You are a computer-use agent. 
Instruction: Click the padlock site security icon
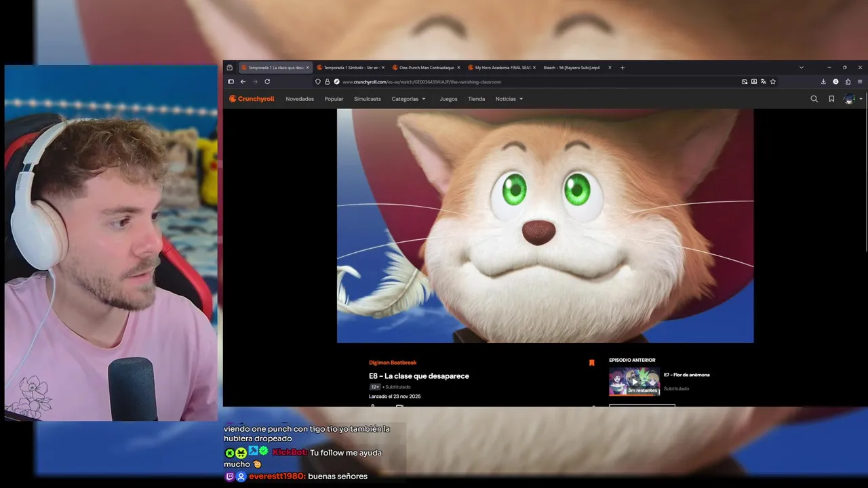[327, 81]
